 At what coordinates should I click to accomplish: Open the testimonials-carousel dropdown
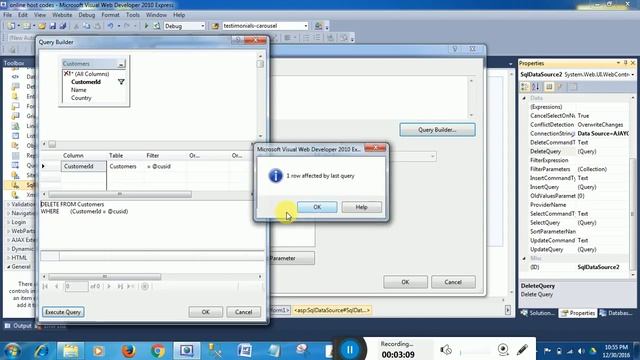click(306, 26)
